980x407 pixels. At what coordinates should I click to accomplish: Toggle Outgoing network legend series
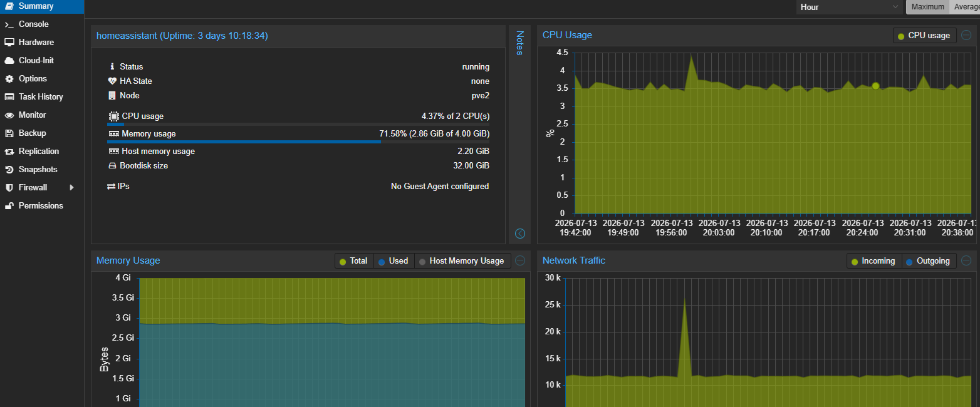coord(929,261)
